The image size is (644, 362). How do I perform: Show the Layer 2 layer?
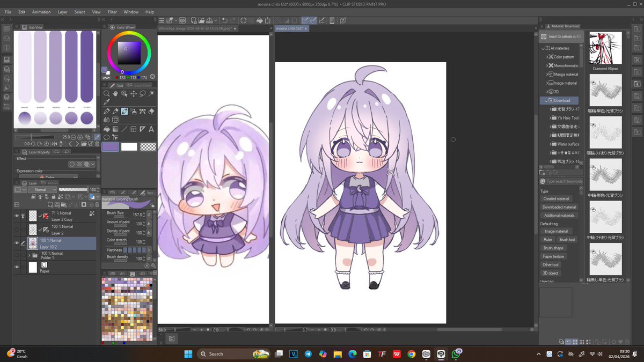(17, 229)
